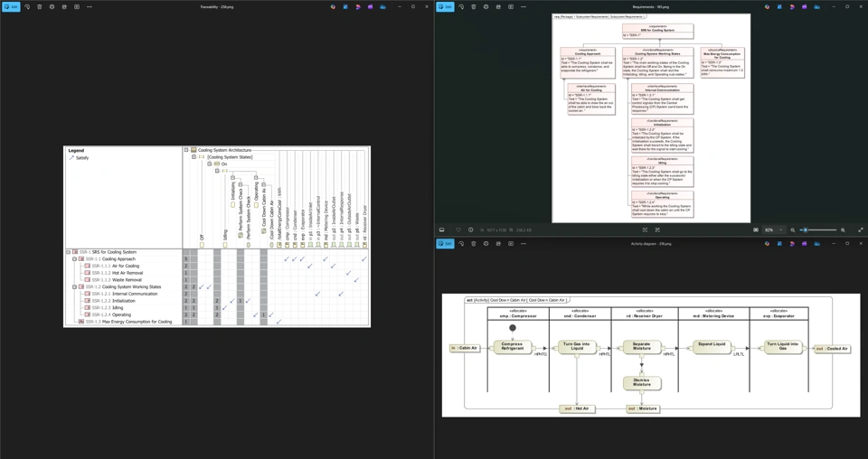Viewport: 868px width, 459px height.
Task: Click the Expand Liquid action node
Action: [x=712, y=347]
